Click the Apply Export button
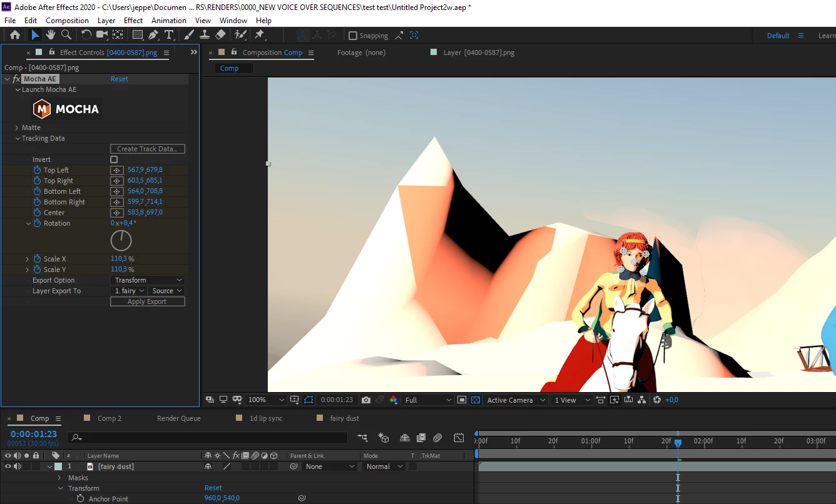The height and width of the screenshot is (504, 836). [148, 301]
